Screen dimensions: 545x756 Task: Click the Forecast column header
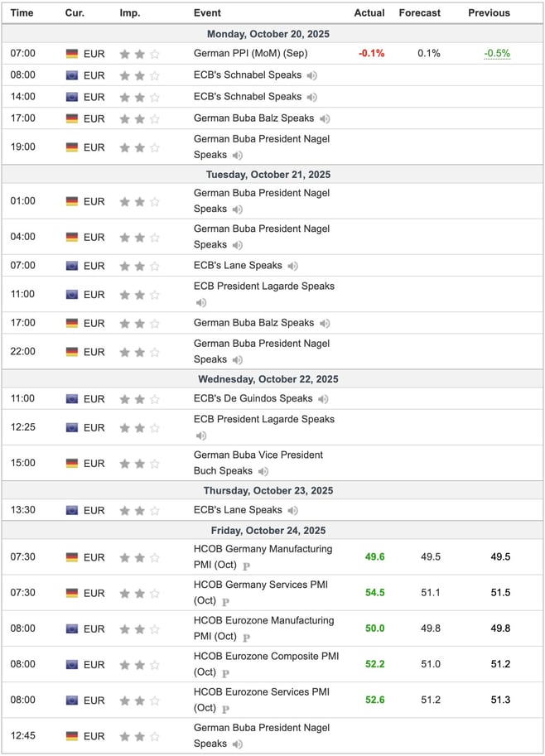tap(419, 13)
